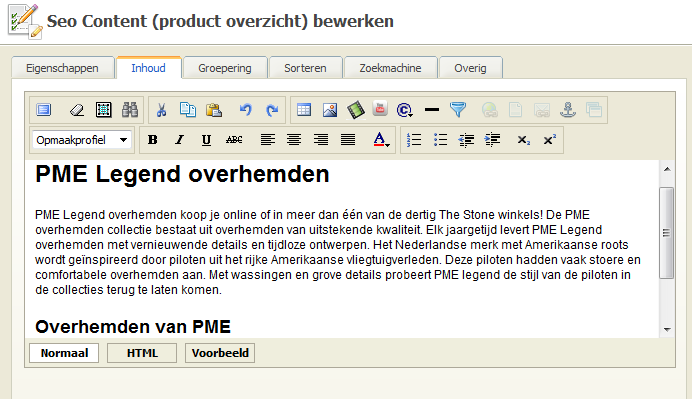Insert bulleted list
This screenshot has height=399, width=692.
tap(440, 140)
